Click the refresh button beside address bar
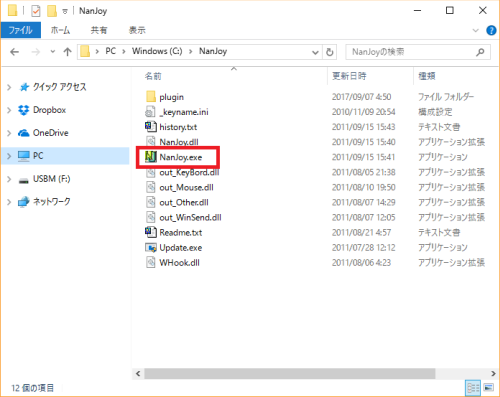The image size is (500, 397). (x=330, y=52)
